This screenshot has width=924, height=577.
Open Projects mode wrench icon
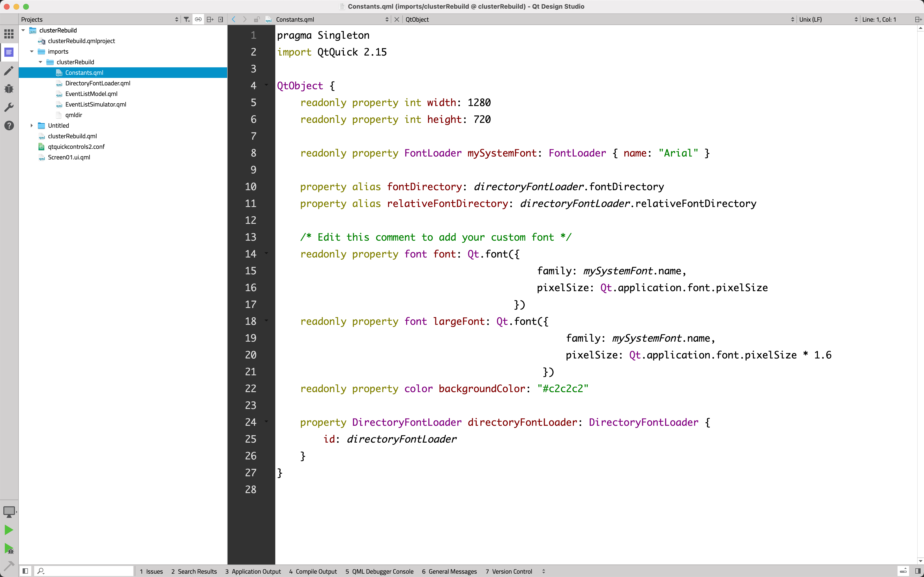[x=9, y=107]
